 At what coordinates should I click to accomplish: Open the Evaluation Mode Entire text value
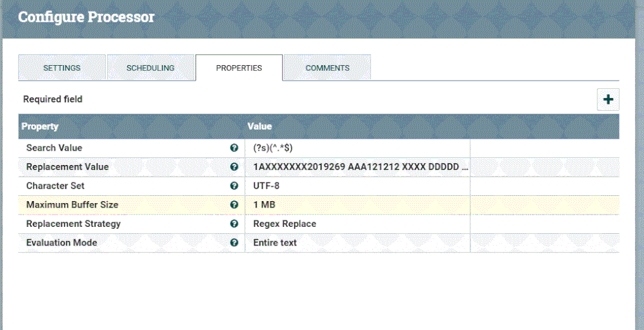(357, 242)
